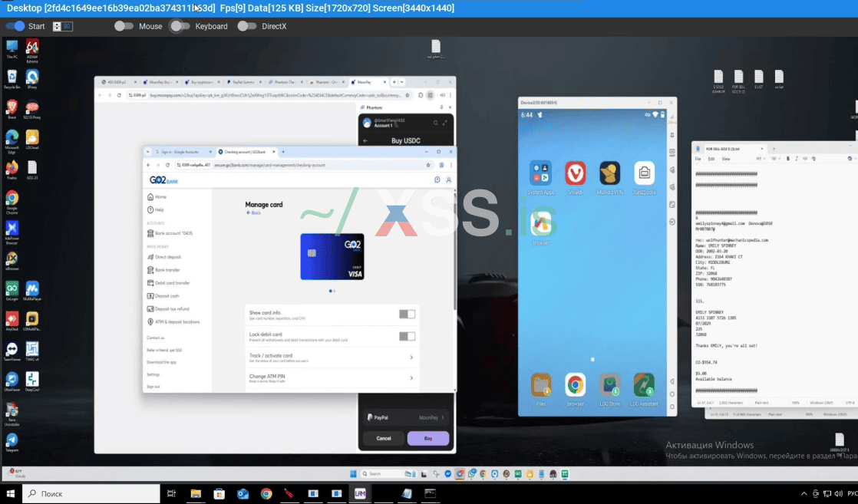
Task: Bookmark the GO2bank page with star icon
Action: pos(428,165)
